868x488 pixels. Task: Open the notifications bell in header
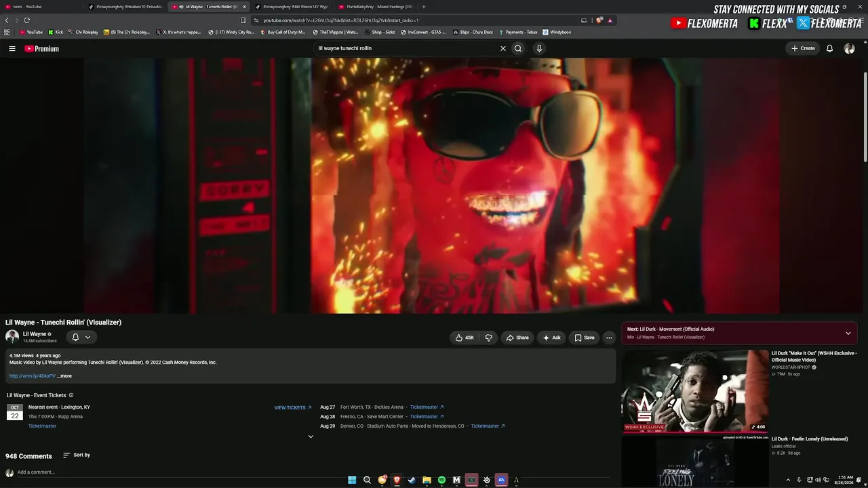tap(829, 49)
